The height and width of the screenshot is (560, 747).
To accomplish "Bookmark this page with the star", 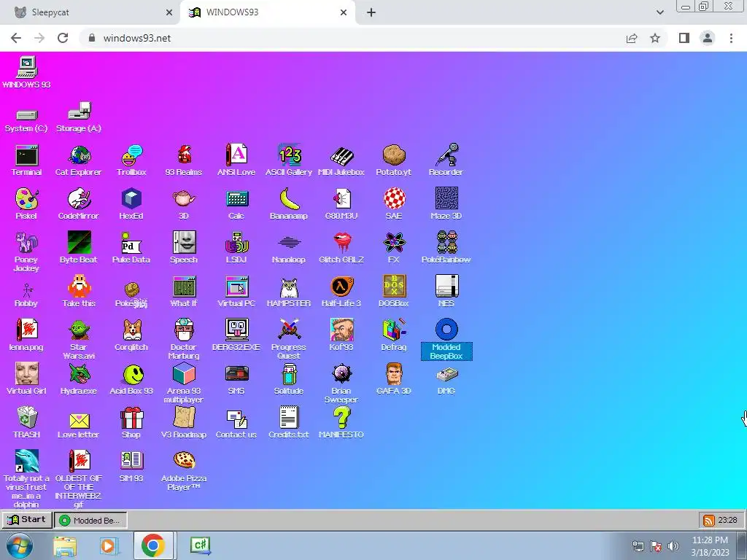I will (x=655, y=38).
